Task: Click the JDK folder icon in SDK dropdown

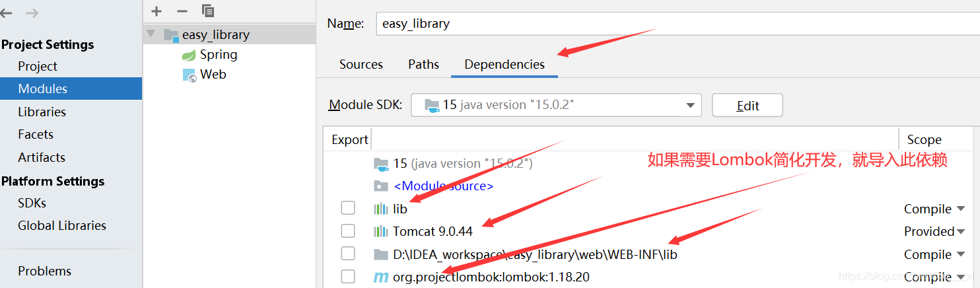Action: [432, 105]
